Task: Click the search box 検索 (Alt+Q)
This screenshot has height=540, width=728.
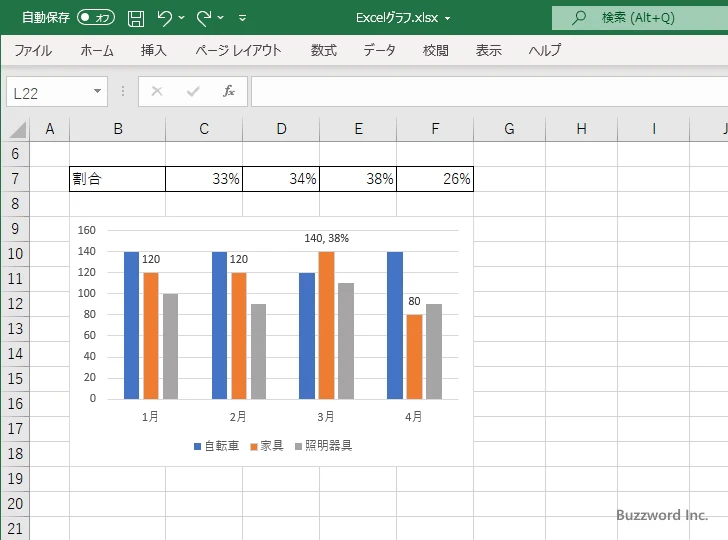Action: 640,18
